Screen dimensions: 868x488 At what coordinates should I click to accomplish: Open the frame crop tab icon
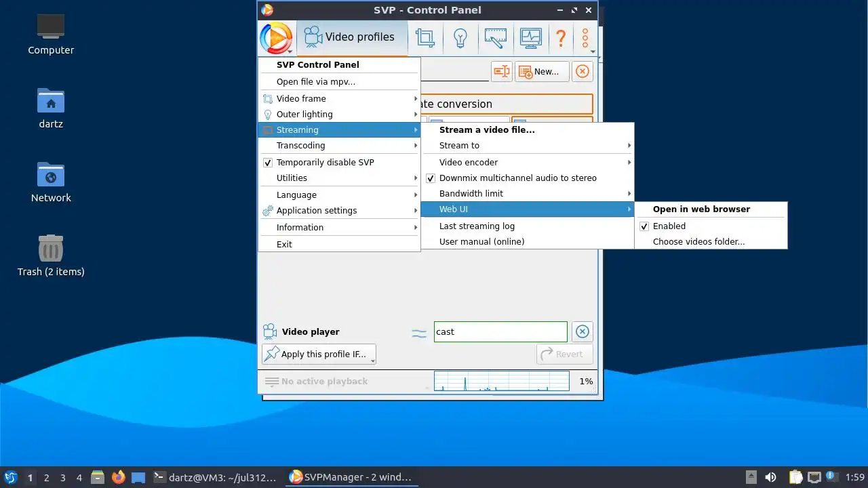425,37
